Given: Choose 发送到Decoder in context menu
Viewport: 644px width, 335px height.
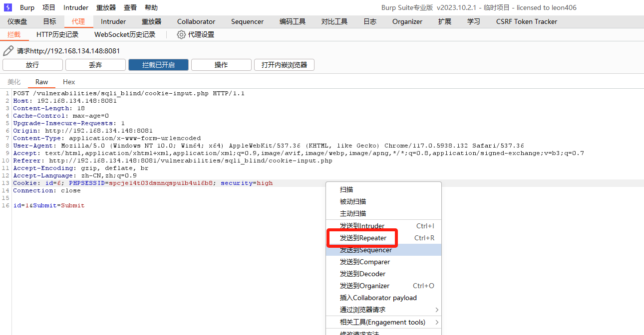Looking at the screenshot, I should [383, 274].
